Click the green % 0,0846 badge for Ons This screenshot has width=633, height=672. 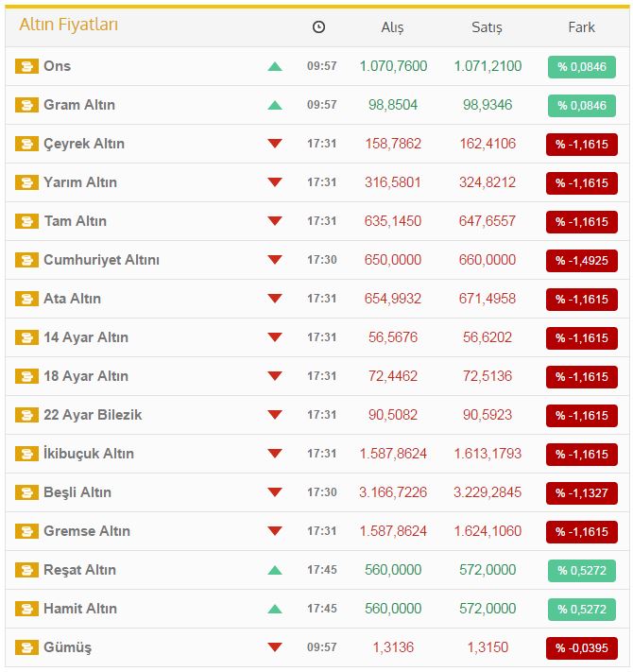[581, 66]
